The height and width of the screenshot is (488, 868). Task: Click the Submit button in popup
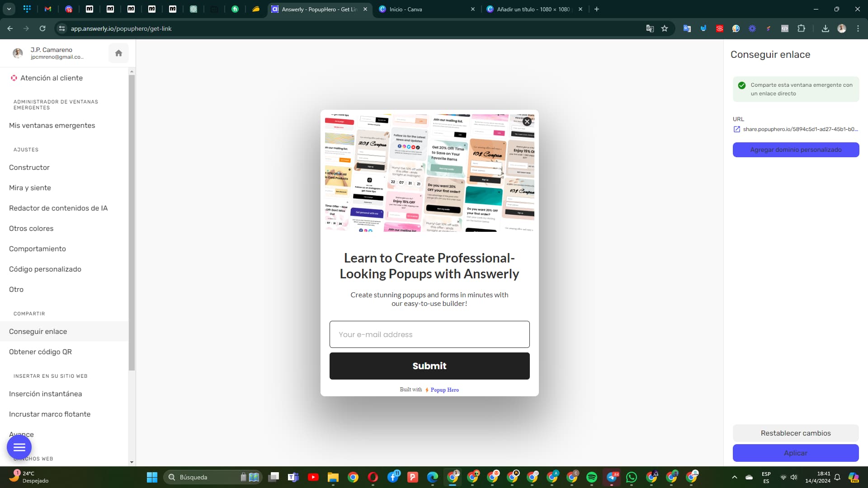pos(429,366)
